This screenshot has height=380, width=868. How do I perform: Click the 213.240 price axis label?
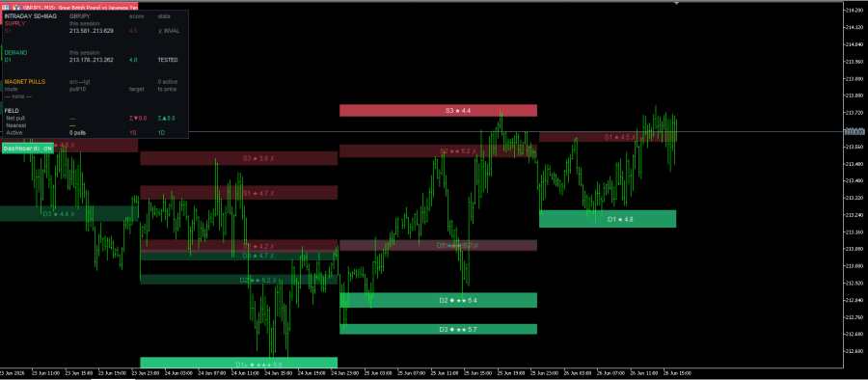point(854,215)
